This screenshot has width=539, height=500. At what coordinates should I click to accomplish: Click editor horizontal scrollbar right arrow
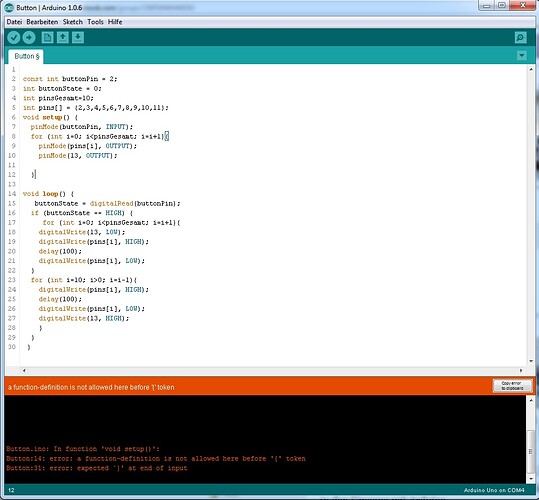pyautogui.click(x=521, y=370)
